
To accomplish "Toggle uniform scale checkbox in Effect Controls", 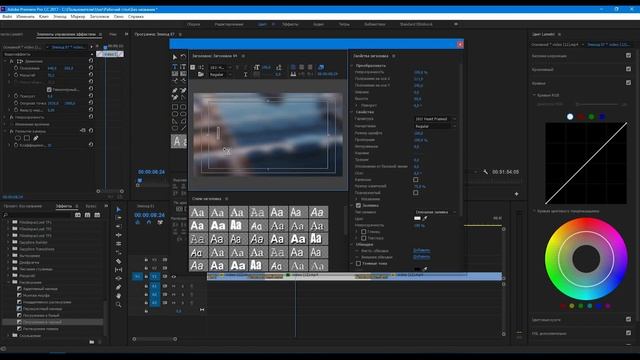I will [49, 89].
